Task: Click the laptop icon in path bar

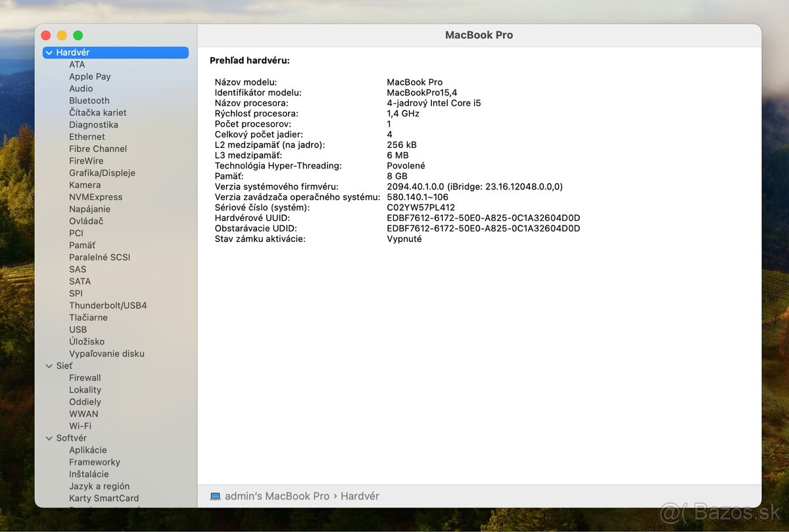Action: point(215,496)
